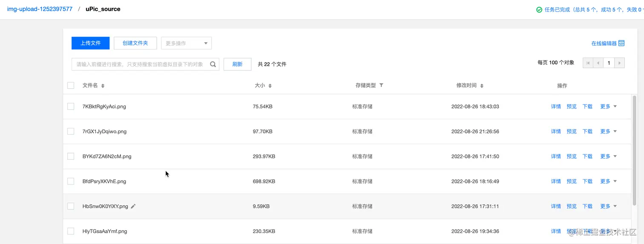This screenshot has height=244, width=644.
Task: Open img-upload-1252397577 breadcrumb link
Action: 40,9
